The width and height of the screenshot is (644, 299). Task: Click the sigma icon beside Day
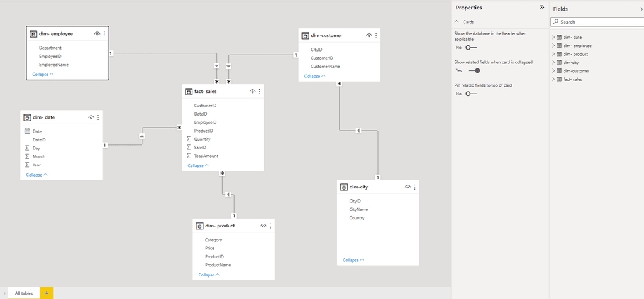coord(27,148)
